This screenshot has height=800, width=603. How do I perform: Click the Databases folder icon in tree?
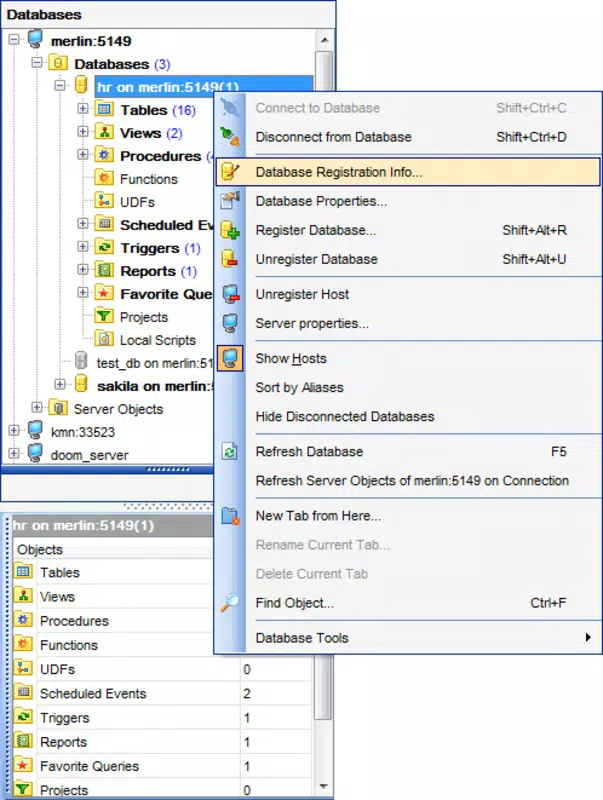pyautogui.click(x=58, y=63)
